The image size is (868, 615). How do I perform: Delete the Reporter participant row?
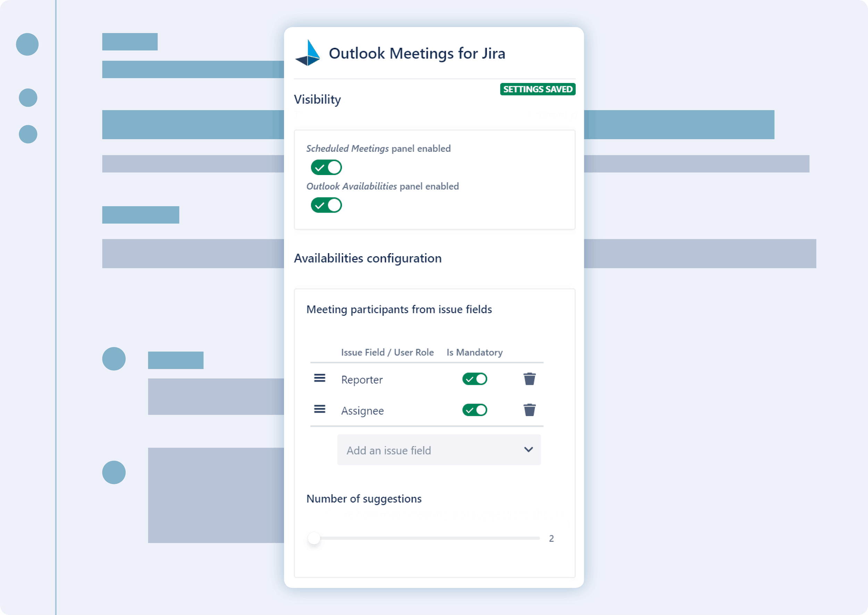click(529, 379)
